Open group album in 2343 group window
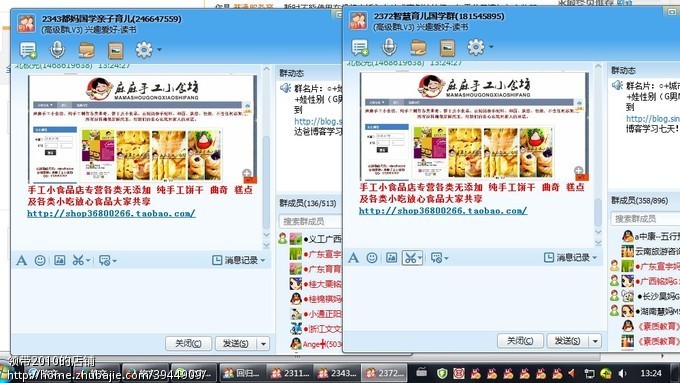The width and height of the screenshot is (680, 383). (x=115, y=50)
